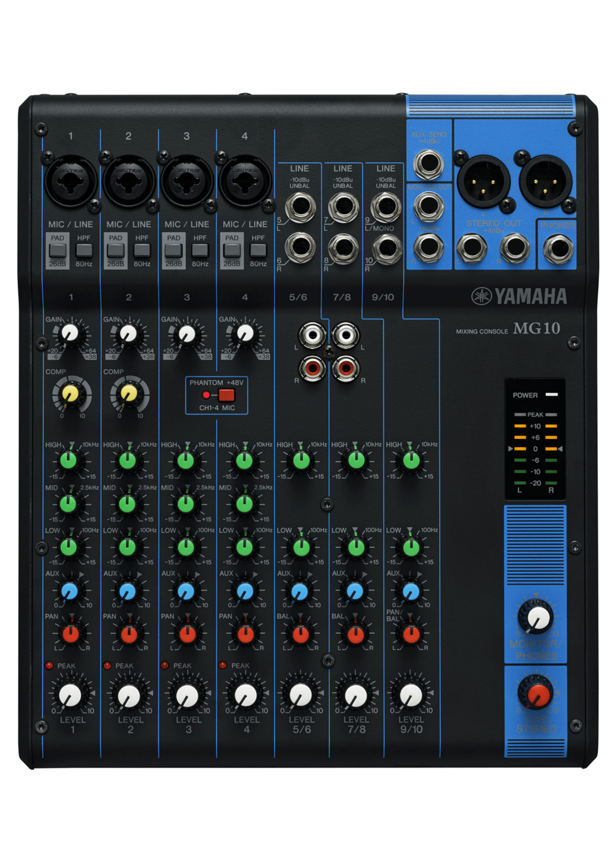The height and width of the screenshot is (863, 616).
Task: Click the channel 2 GAIN knob
Action: point(128,333)
